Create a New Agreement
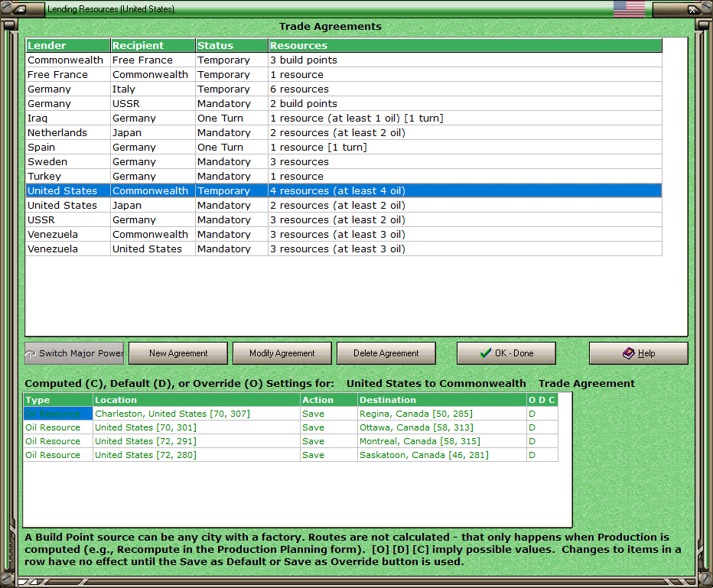 178,353
